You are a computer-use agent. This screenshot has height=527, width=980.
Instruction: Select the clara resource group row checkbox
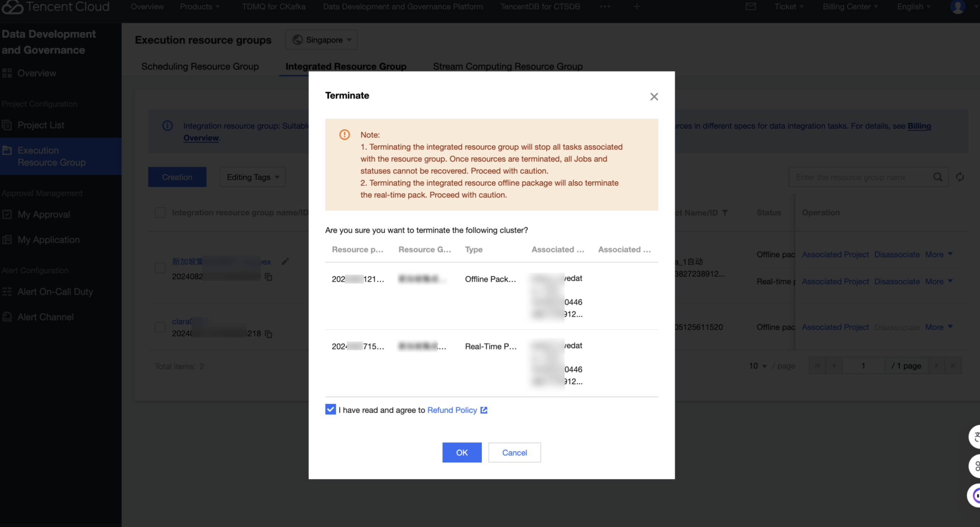pyautogui.click(x=160, y=327)
